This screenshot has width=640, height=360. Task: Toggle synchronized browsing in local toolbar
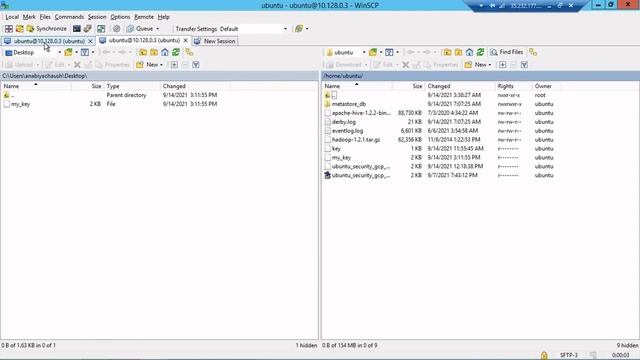click(x=189, y=52)
